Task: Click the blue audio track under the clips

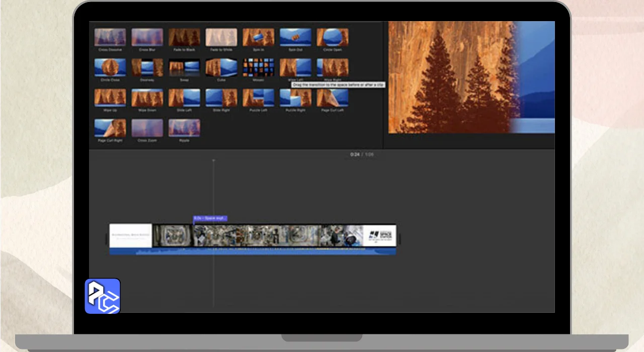Action: pos(252,251)
